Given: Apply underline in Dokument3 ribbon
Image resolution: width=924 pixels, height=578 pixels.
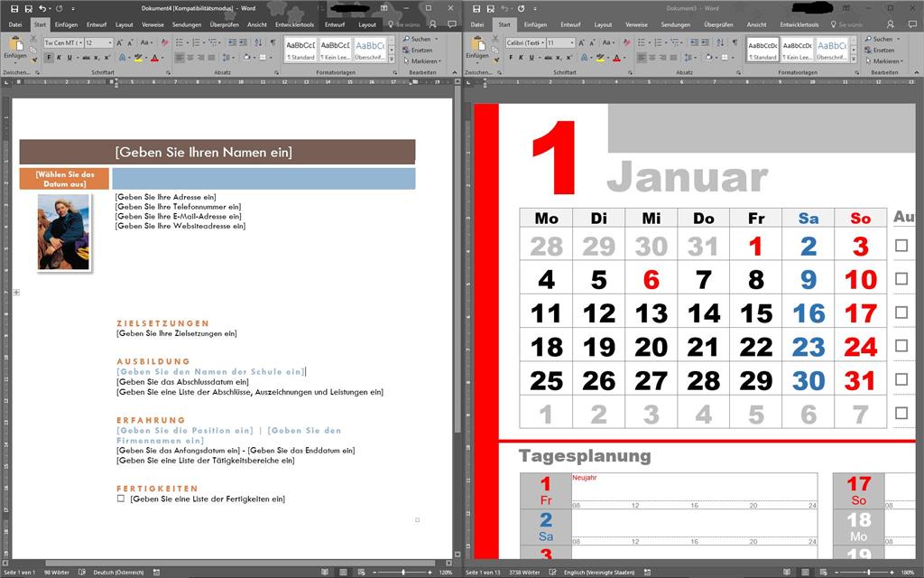Looking at the screenshot, I should click(531, 58).
